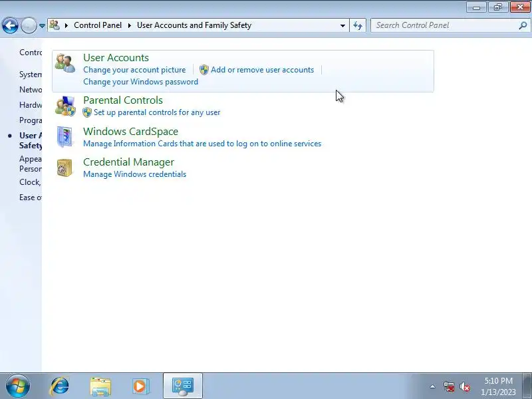This screenshot has height=399, width=532.
Task: Open Appearance and Personalization sidebar category
Action: [x=31, y=164]
